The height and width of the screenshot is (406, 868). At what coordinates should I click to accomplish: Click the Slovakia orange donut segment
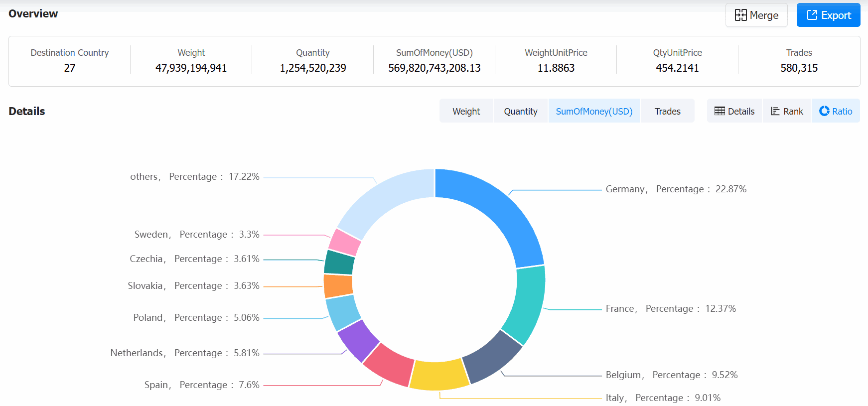click(338, 286)
